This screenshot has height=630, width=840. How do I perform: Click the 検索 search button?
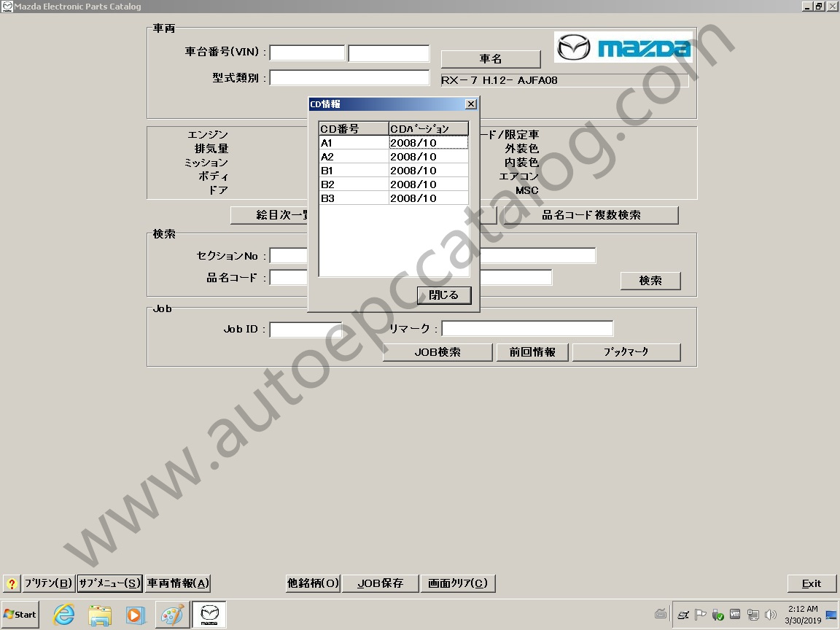tap(650, 281)
